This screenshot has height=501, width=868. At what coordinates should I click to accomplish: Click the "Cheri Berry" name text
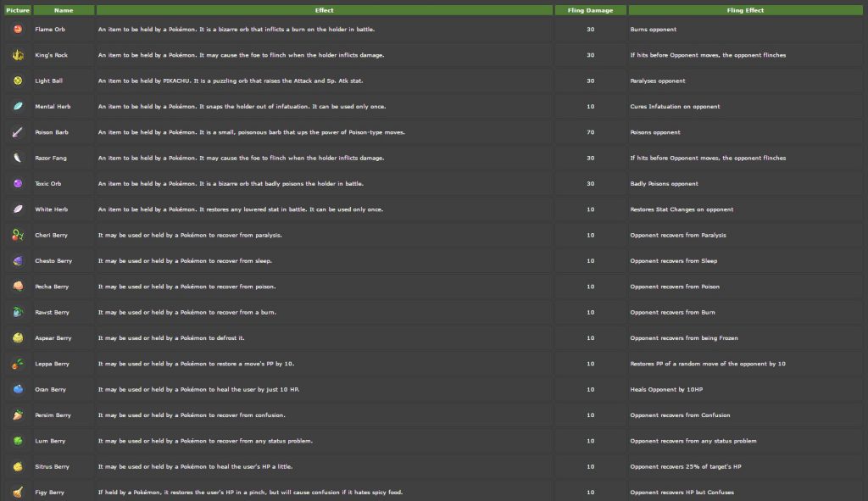pyautogui.click(x=51, y=236)
